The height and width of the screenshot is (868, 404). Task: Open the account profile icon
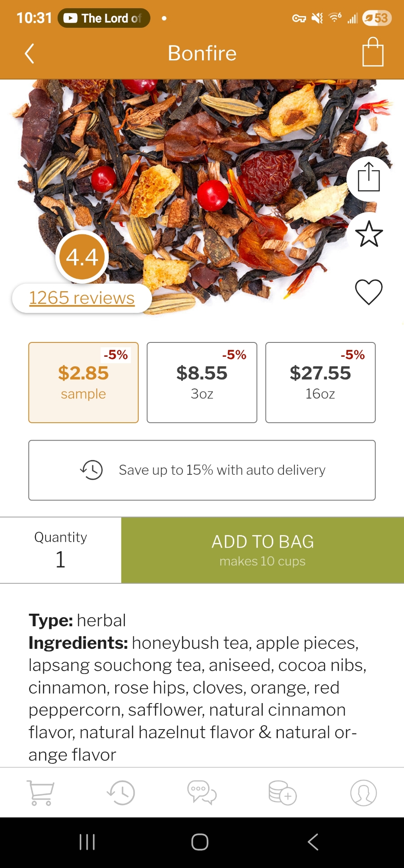pos(363,793)
